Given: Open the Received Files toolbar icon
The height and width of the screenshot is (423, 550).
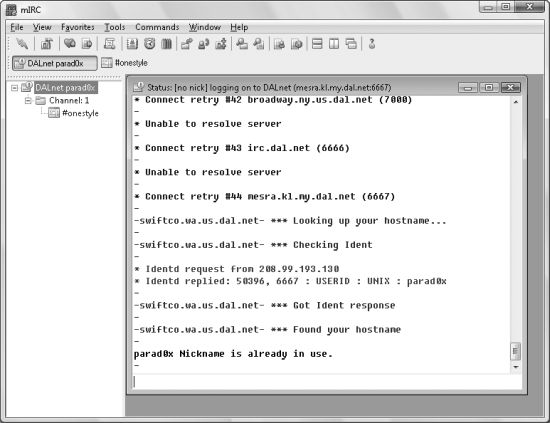Looking at the screenshot, I should click(x=242, y=44).
